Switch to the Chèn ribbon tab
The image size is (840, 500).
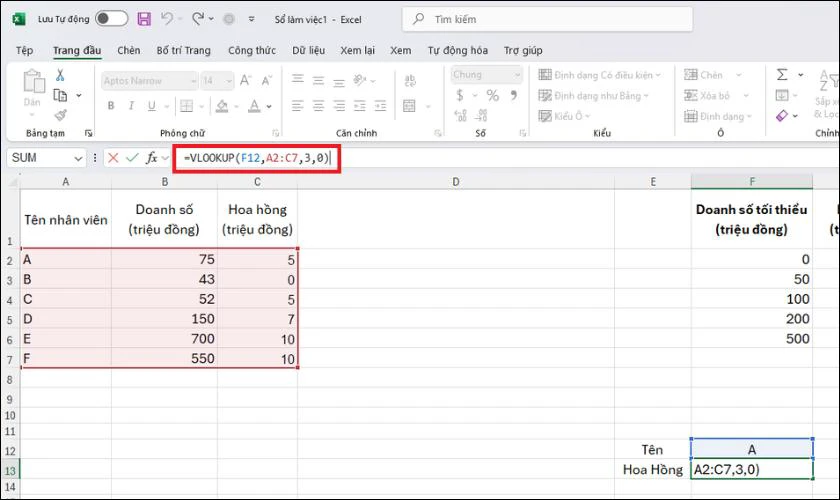[x=129, y=50]
